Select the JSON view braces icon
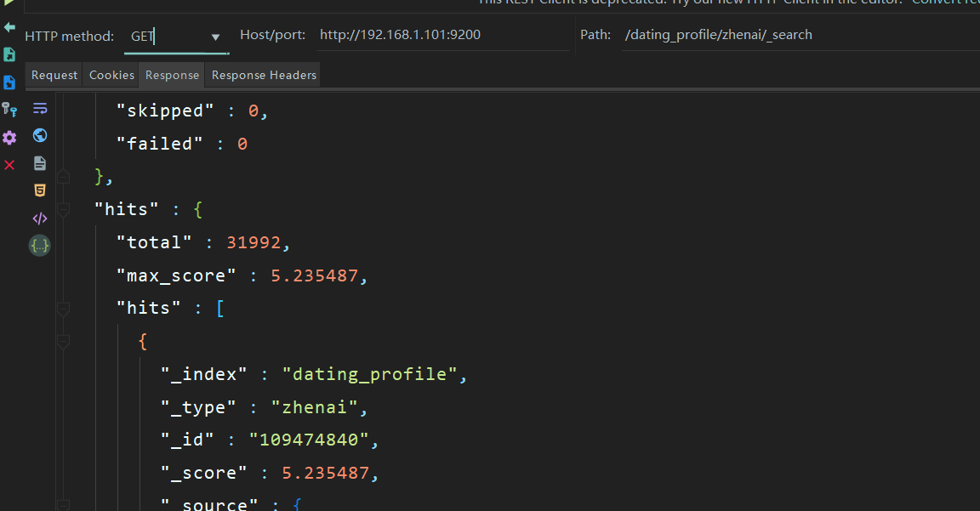Image resolution: width=980 pixels, height=511 pixels. (x=40, y=246)
